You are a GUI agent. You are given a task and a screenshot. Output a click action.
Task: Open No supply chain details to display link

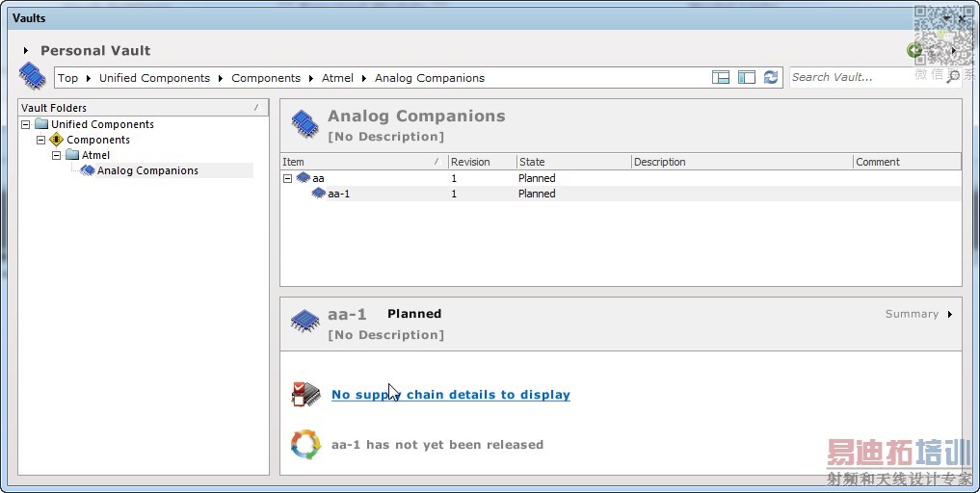(451, 395)
